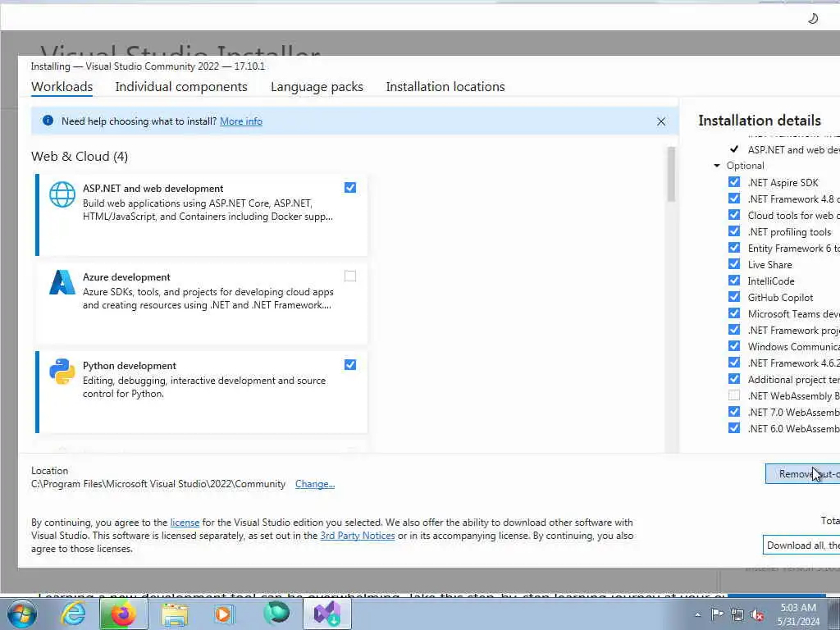
Task: Click the workloads list vertical scrollbar thumb
Action: (x=670, y=174)
